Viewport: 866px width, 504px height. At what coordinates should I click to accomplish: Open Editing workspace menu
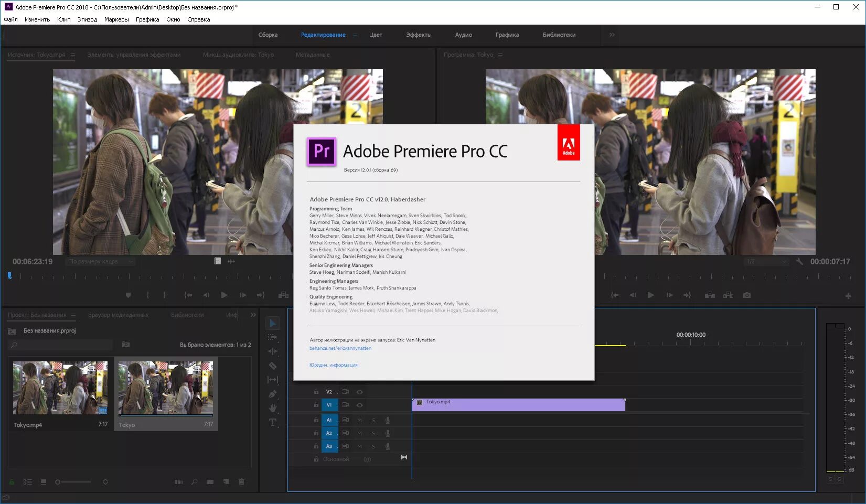355,35
